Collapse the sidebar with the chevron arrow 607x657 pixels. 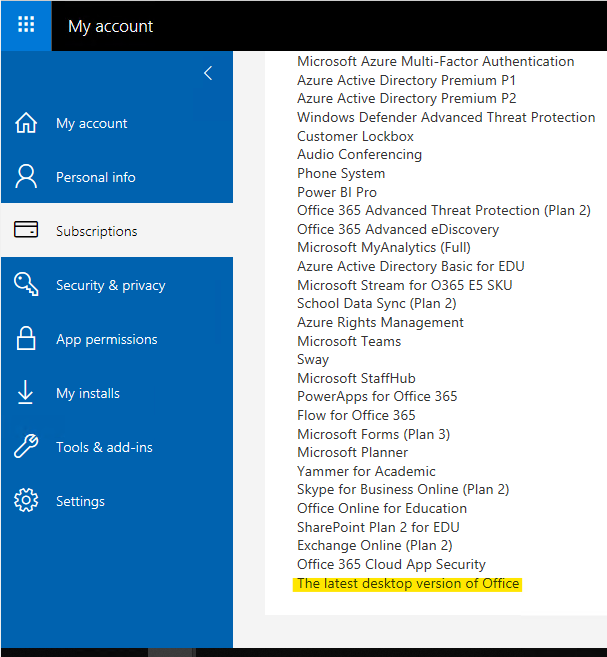click(208, 73)
